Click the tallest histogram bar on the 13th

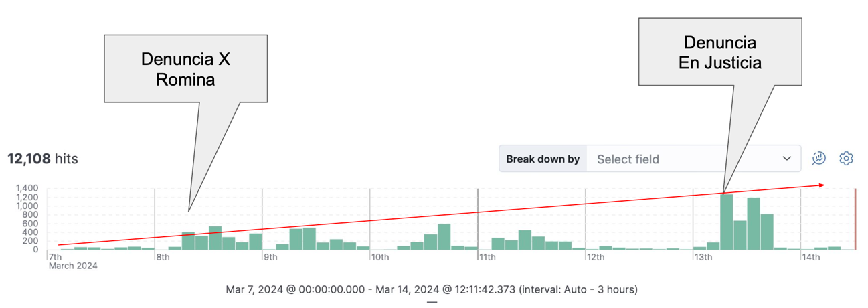point(727,222)
